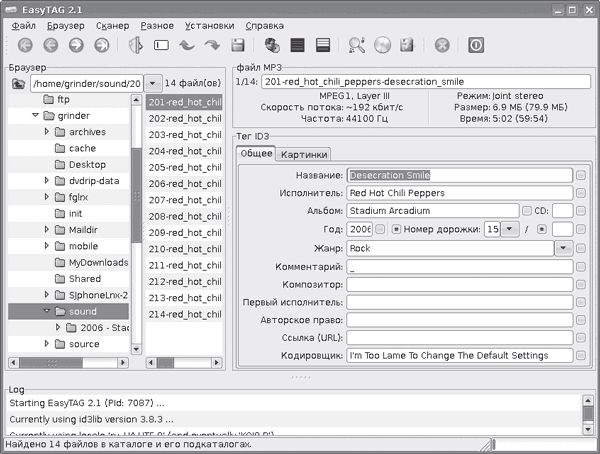Open the search files magnifier icon
Viewport: 600px width, 454px height.
pos(357,45)
